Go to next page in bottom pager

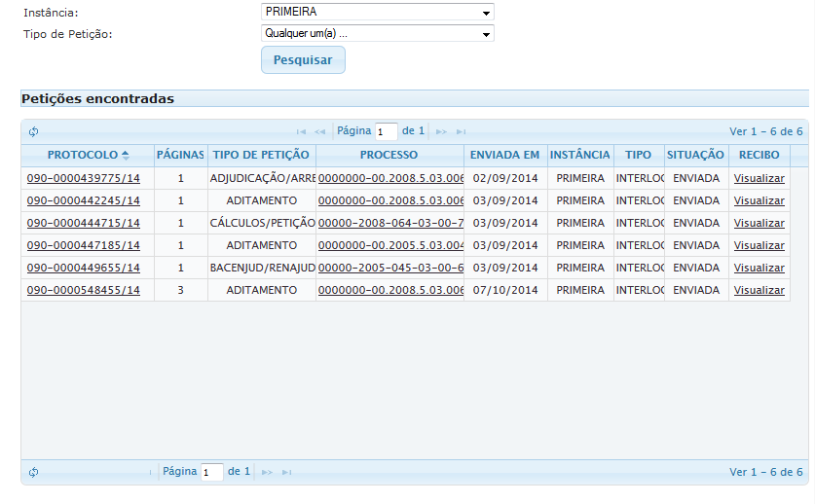coord(267,472)
